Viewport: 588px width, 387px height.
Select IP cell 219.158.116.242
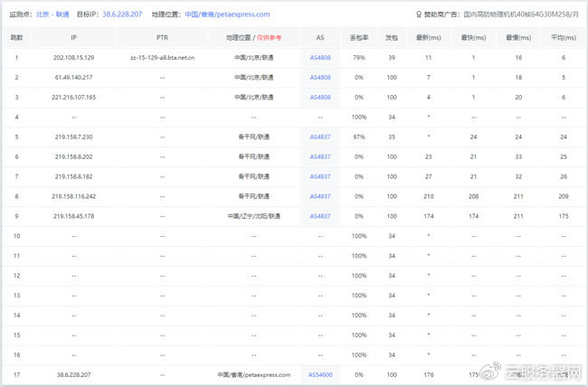tap(74, 196)
